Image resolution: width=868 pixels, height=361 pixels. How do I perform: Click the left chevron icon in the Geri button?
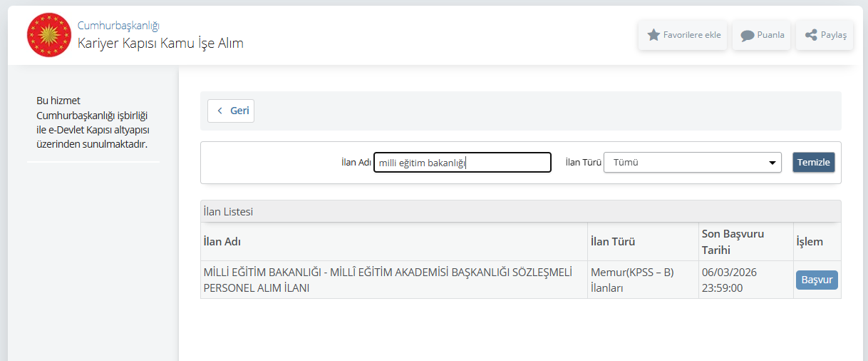pyautogui.click(x=220, y=111)
